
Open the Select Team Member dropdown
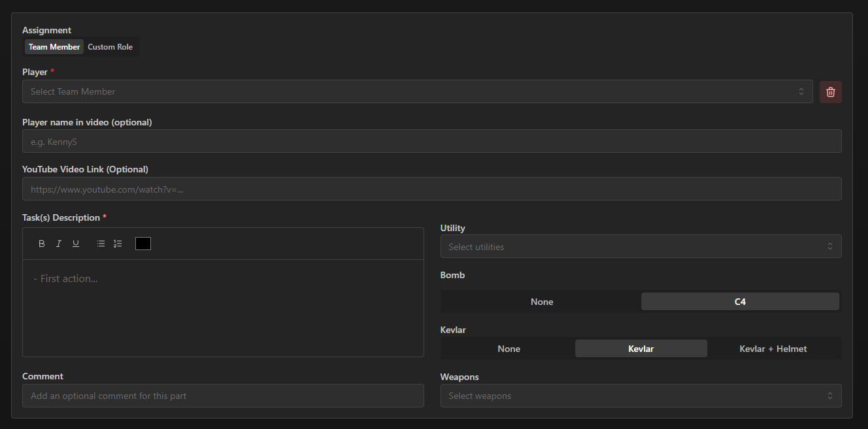pos(418,91)
